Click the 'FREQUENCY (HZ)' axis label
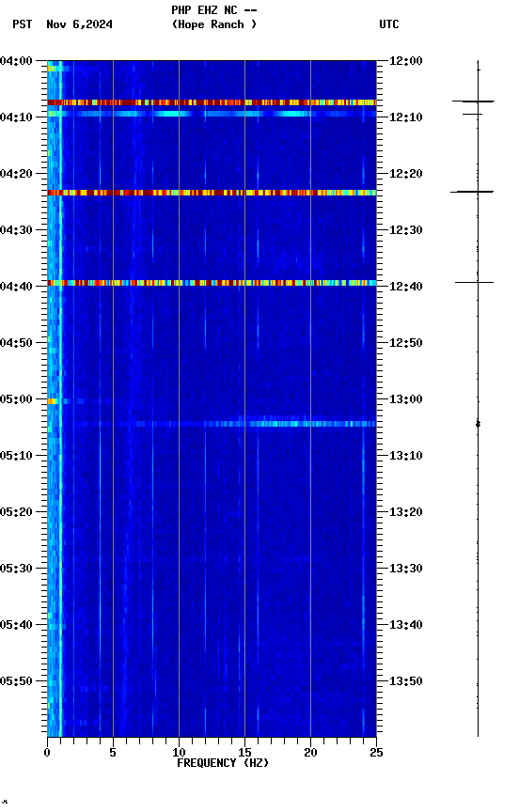Image resolution: width=519 pixels, height=812 pixels. coord(223,763)
